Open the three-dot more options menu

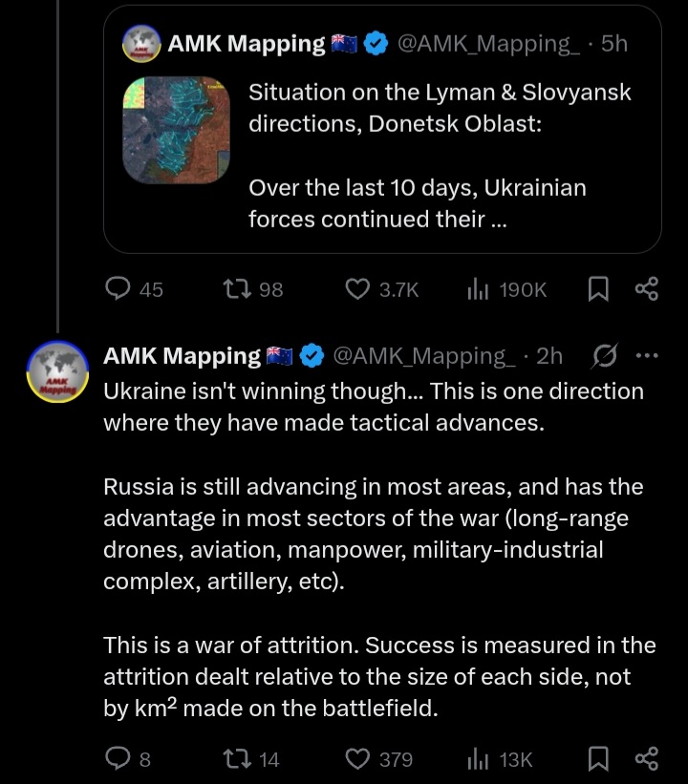pos(647,355)
